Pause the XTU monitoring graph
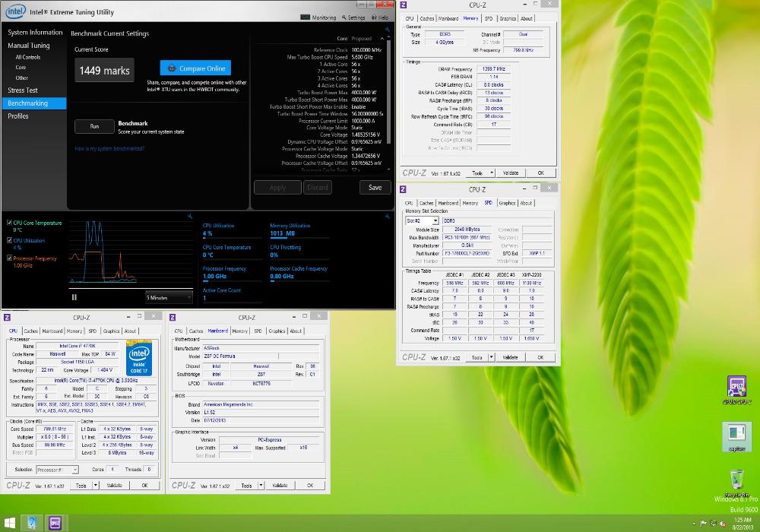The height and width of the screenshot is (532, 760). tap(74, 297)
